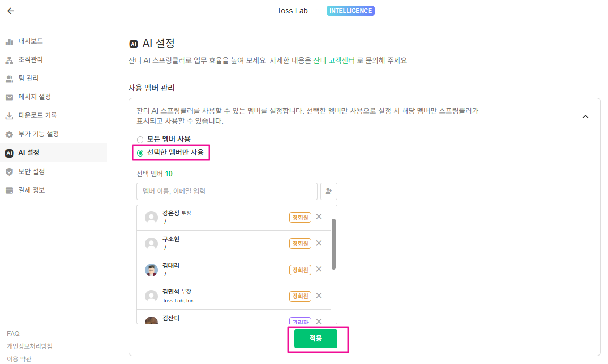This screenshot has width=608, height=364.
Task: Open the 팀 관리 menu
Action: 28,79
